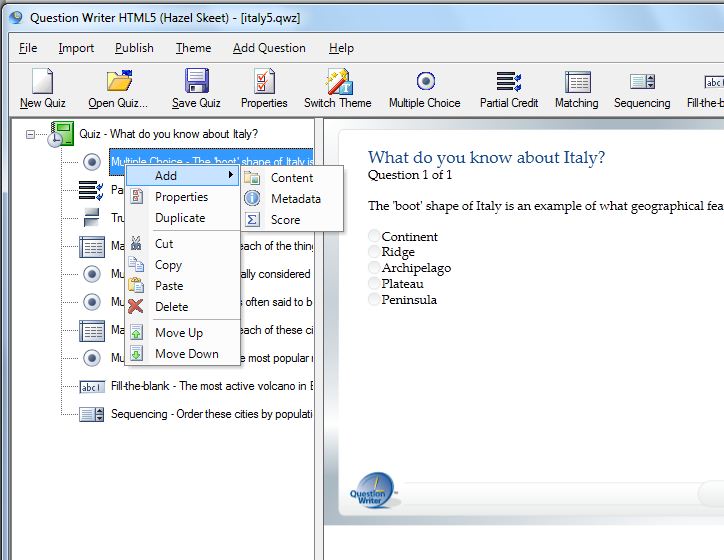Click the red X Delete icon
The height and width of the screenshot is (560, 724).
pos(136,306)
